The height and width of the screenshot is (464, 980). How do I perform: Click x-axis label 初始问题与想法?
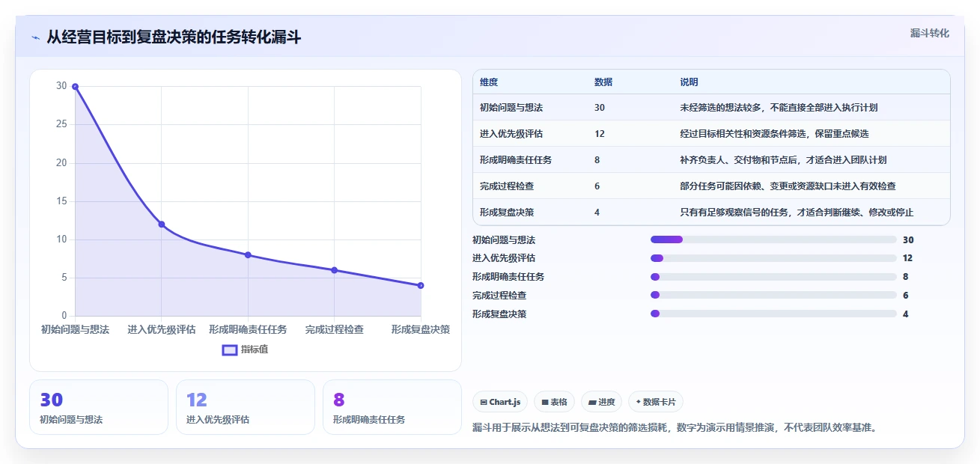tap(75, 329)
